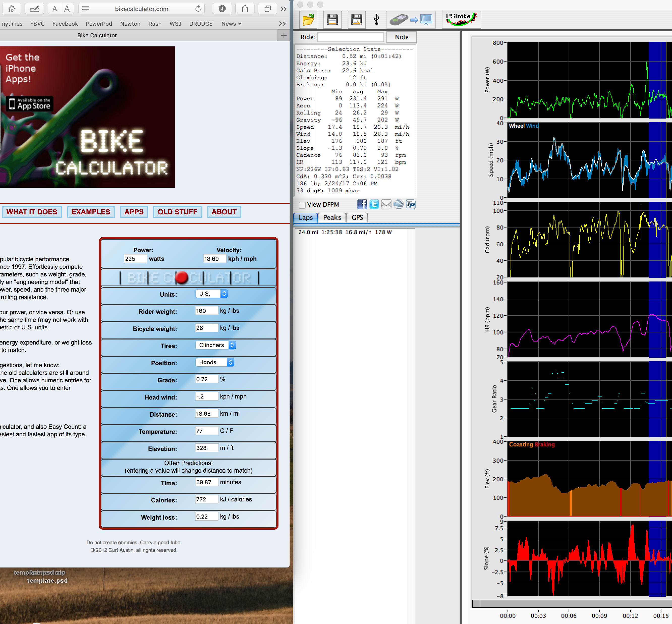Enable the View DFPM checkbox
The width and height of the screenshot is (672, 624).
[x=302, y=205]
